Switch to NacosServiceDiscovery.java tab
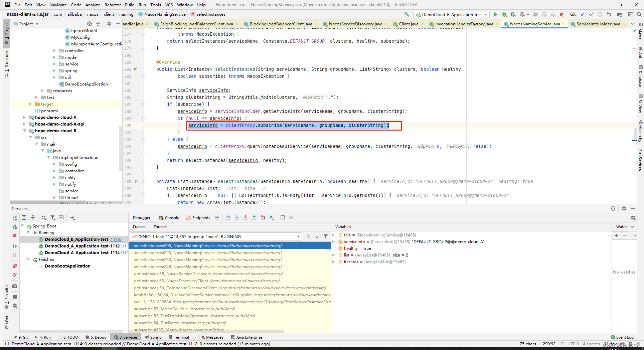Image resolution: width=644 pixels, height=350 pixels. pyautogui.click(x=355, y=24)
